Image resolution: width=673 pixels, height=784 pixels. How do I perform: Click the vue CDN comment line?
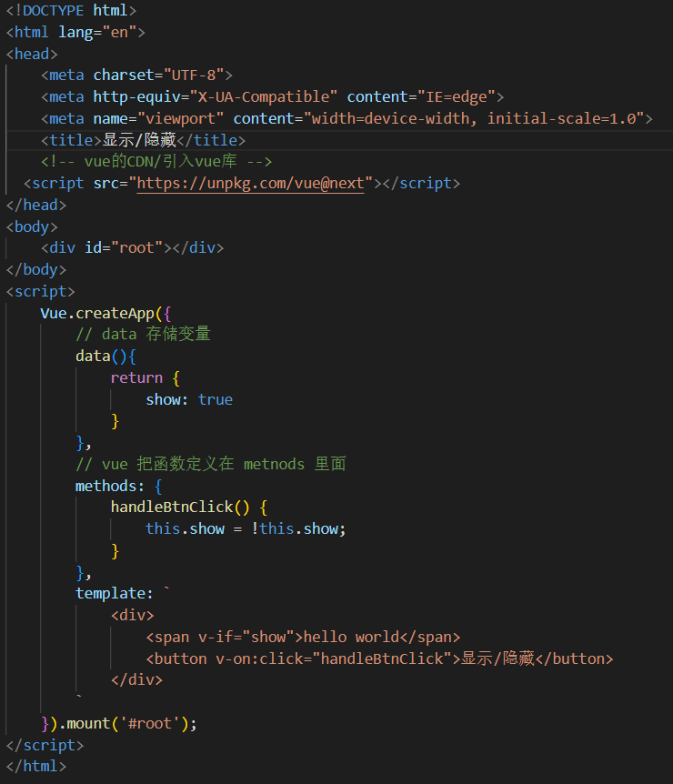click(x=156, y=162)
